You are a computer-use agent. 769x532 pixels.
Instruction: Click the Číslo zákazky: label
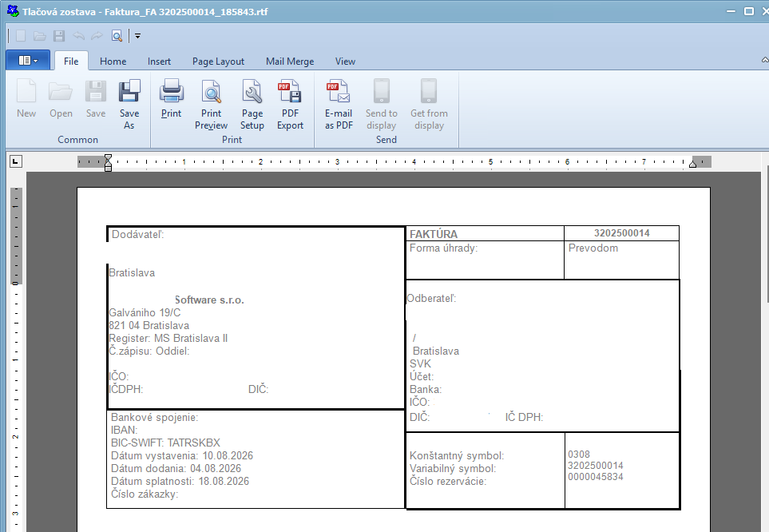[x=145, y=494]
